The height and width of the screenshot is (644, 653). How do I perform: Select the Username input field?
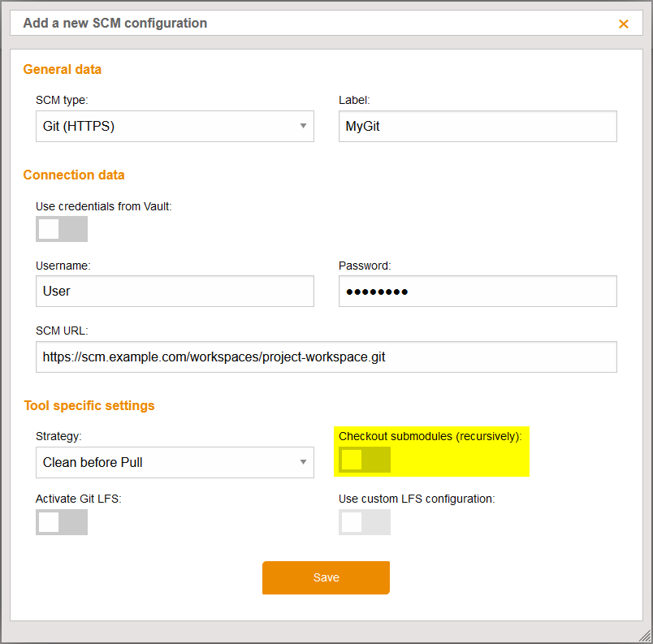175,291
